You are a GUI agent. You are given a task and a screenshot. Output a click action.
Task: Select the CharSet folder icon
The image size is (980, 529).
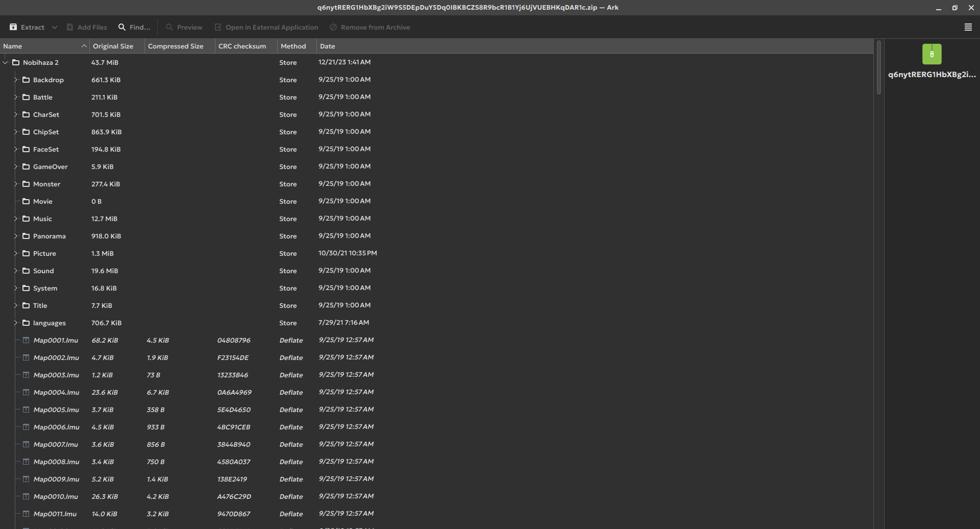[26, 114]
